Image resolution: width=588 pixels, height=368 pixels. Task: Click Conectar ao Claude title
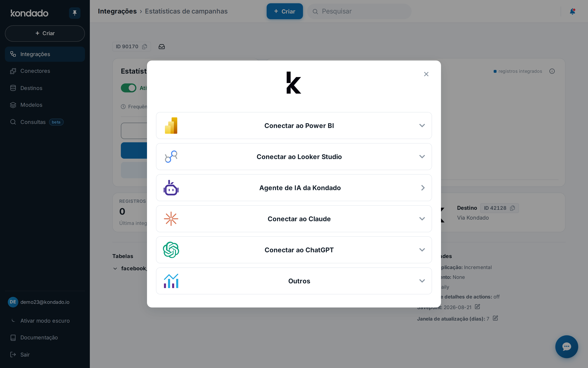click(x=299, y=219)
